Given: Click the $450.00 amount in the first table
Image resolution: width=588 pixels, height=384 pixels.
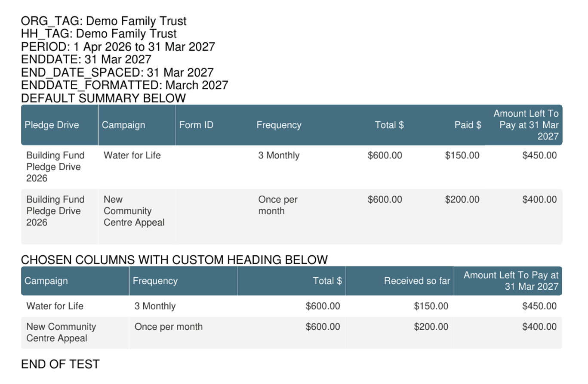Looking at the screenshot, I should tap(539, 155).
